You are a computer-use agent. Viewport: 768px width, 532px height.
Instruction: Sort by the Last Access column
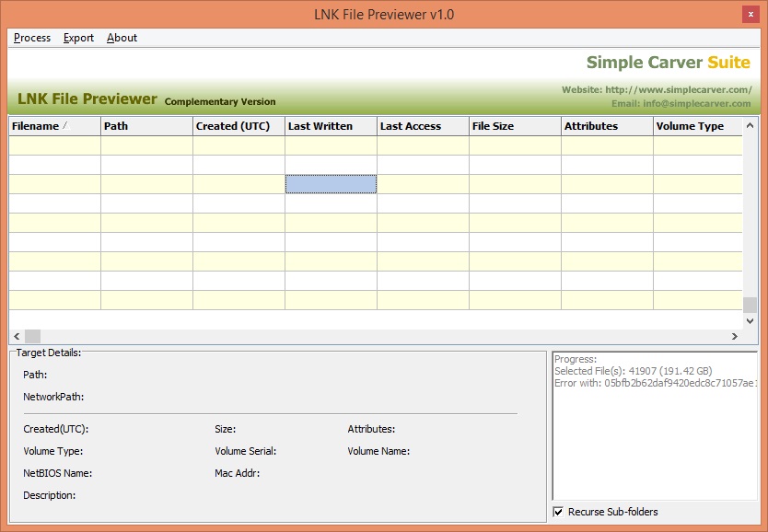pos(421,126)
